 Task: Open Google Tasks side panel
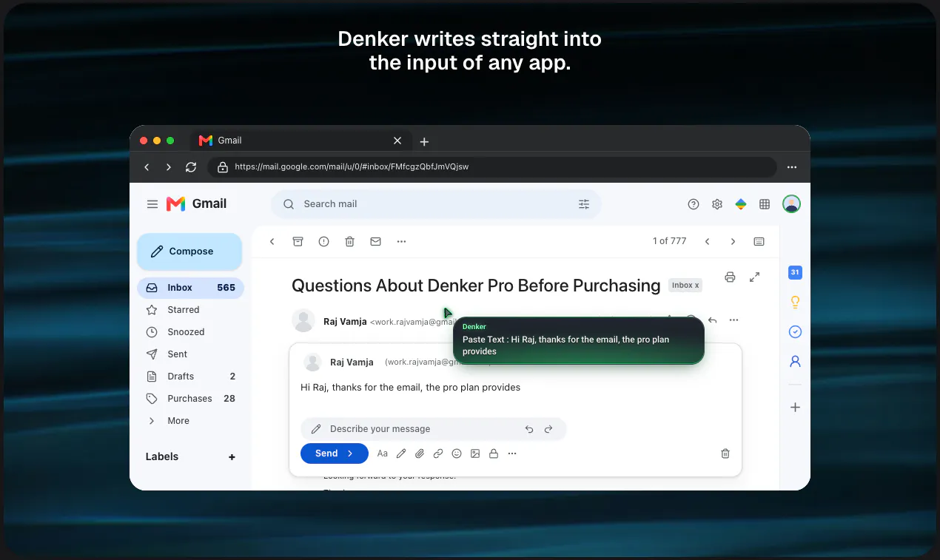point(795,332)
